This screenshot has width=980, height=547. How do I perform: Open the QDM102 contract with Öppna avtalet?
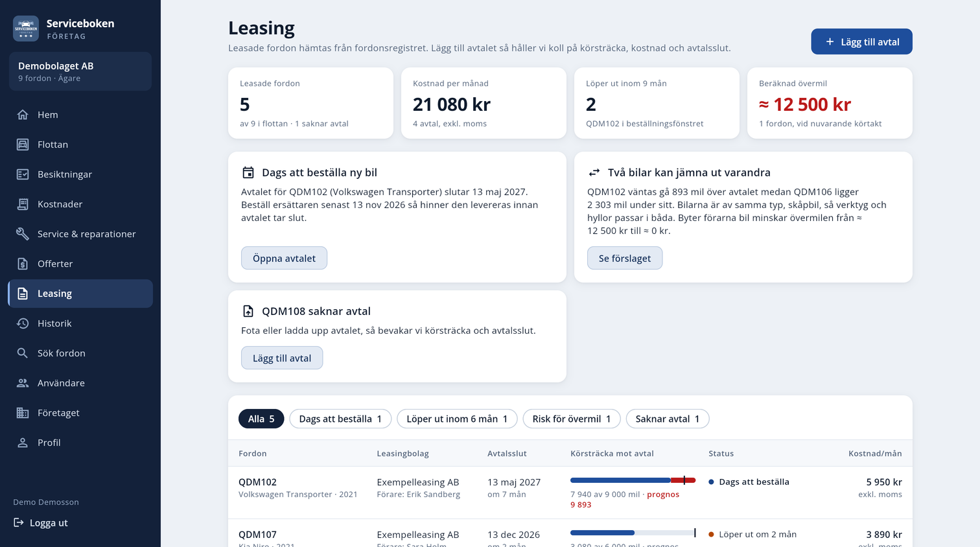284,258
